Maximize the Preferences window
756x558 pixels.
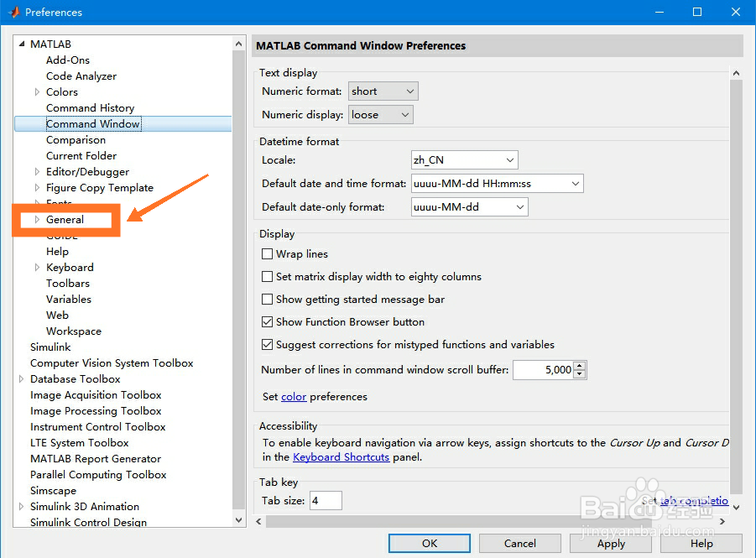(x=697, y=12)
